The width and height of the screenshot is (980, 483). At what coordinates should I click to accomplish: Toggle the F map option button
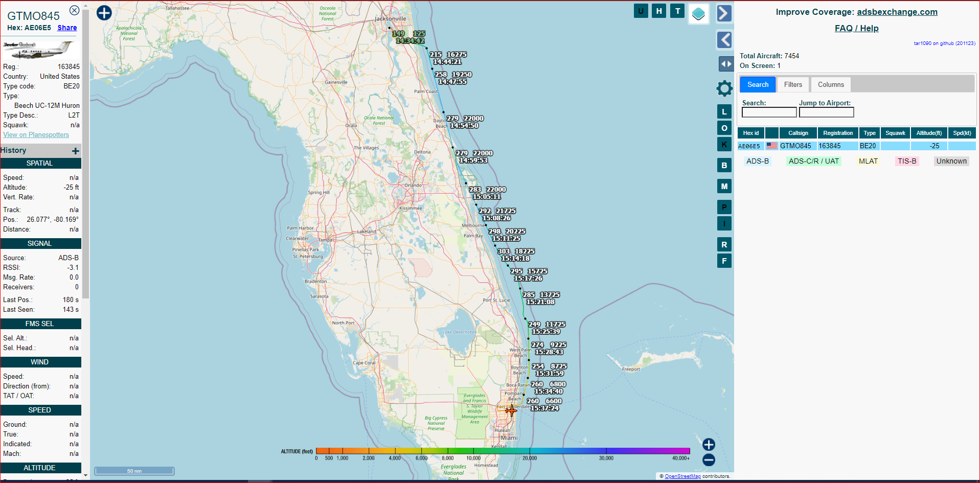coord(724,261)
